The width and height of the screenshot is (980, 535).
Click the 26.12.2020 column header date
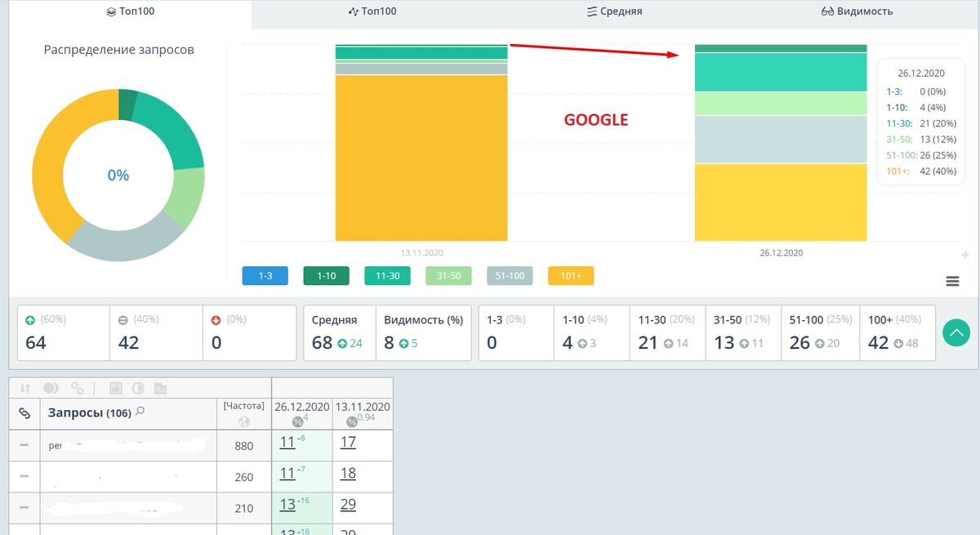[302, 407]
